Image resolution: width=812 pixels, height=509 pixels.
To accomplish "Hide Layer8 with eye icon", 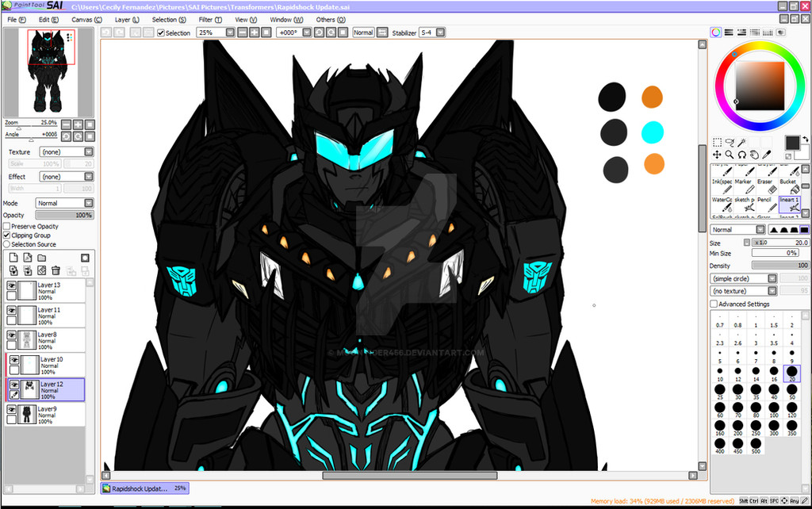I will pos(11,335).
